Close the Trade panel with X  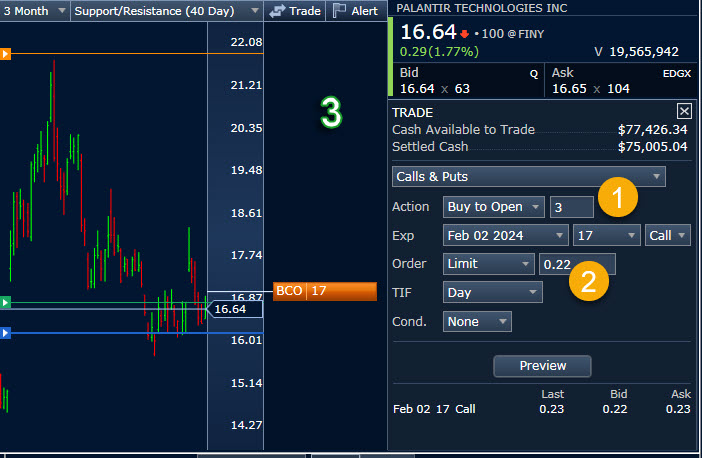(x=684, y=112)
